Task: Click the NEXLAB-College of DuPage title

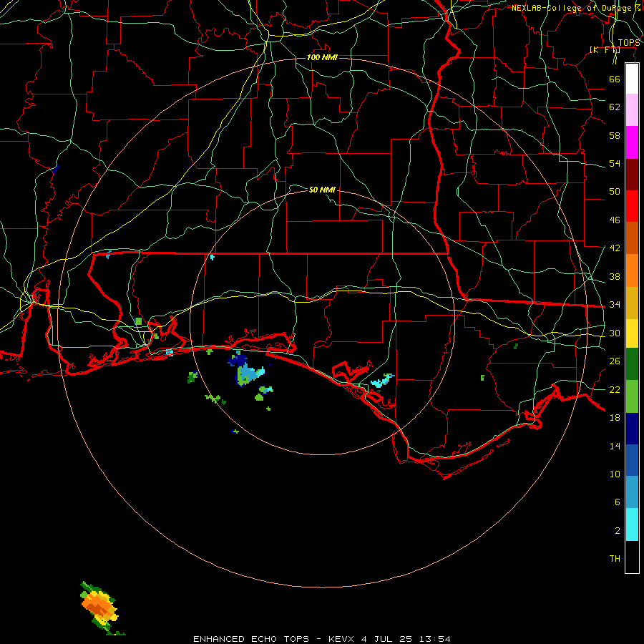Action: click(x=576, y=8)
